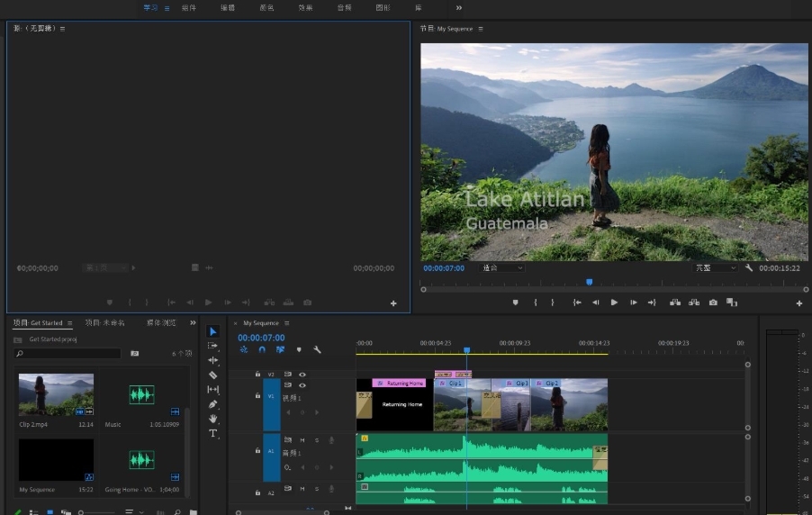Select the Slip tool
812x515 pixels.
pos(212,389)
